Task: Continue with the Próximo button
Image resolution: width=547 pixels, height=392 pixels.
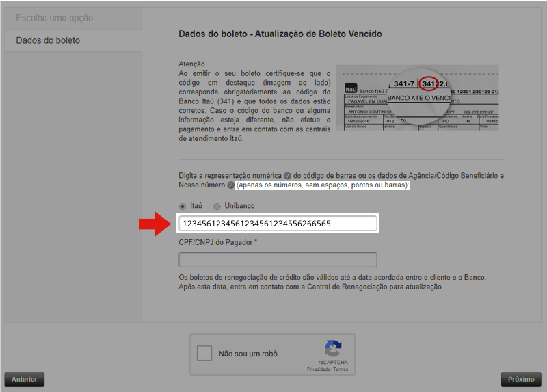Action: (521, 379)
